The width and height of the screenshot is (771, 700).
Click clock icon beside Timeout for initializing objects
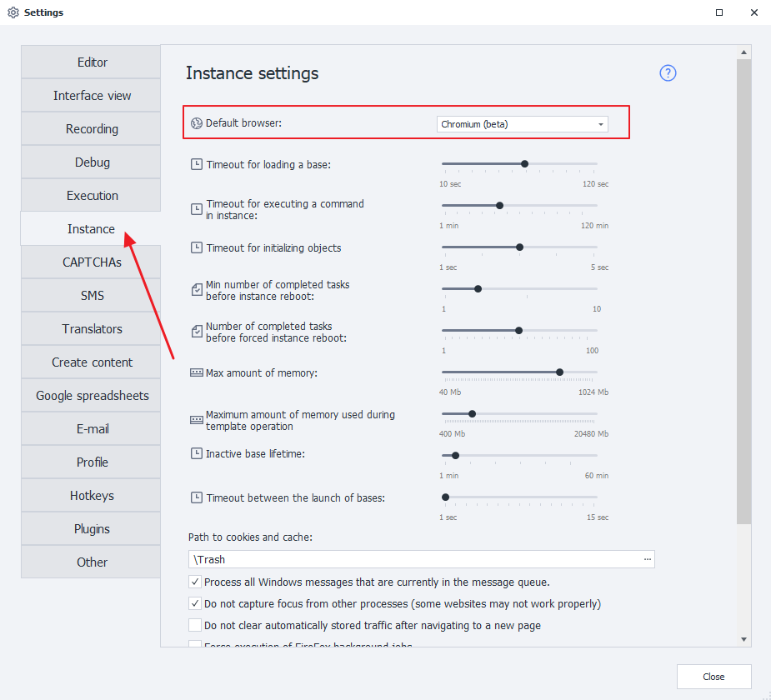[197, 247]
